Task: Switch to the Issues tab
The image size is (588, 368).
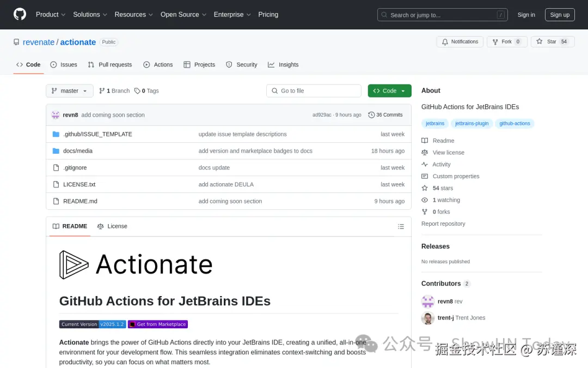Action: (x=64, y=64)
